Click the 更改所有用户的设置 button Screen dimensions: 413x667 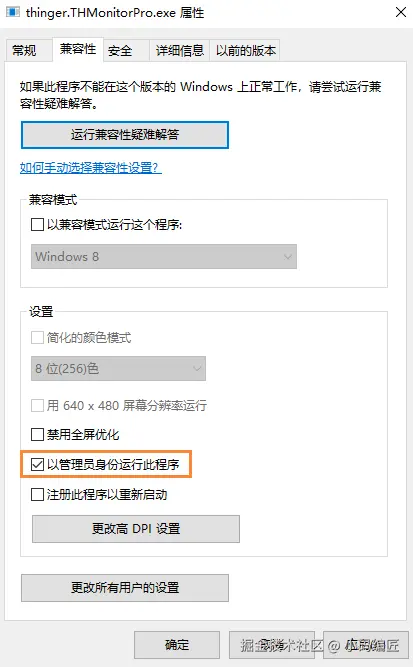coord(125,588)
